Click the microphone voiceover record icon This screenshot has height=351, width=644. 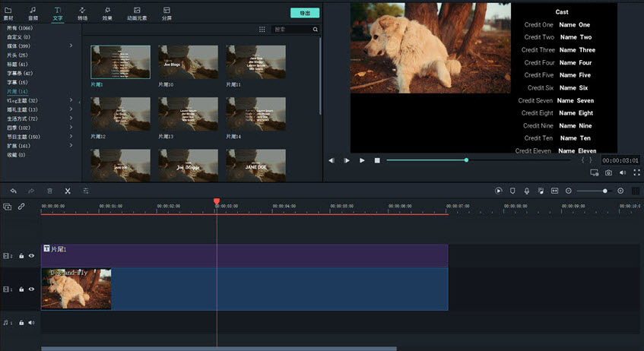526,191
